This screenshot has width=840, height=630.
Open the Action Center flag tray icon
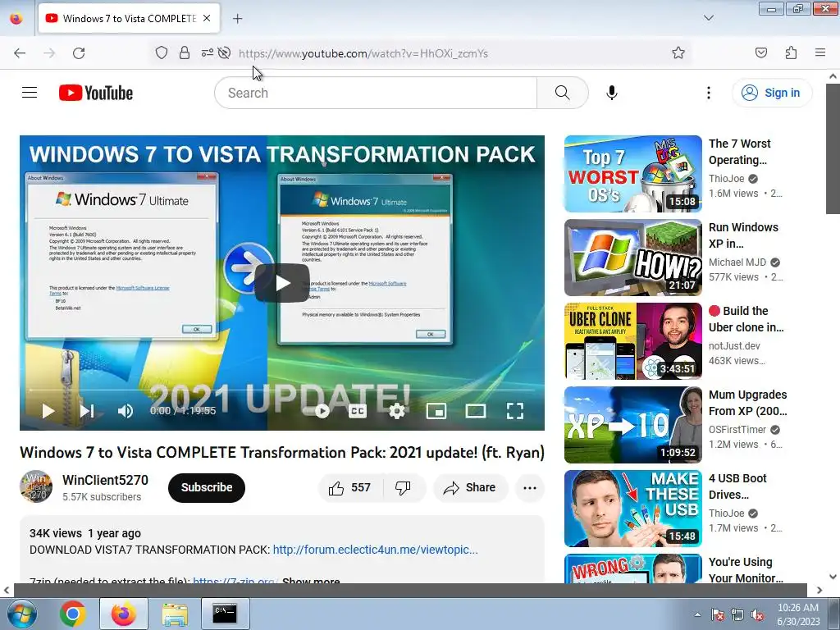pos(717,614)
